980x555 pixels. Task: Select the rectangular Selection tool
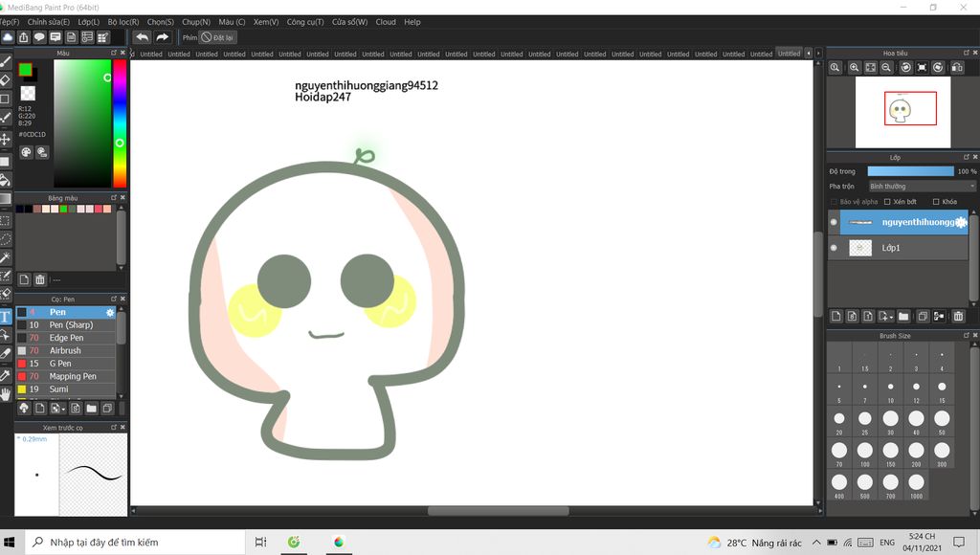pyautogui.click(x=5, y=221)
